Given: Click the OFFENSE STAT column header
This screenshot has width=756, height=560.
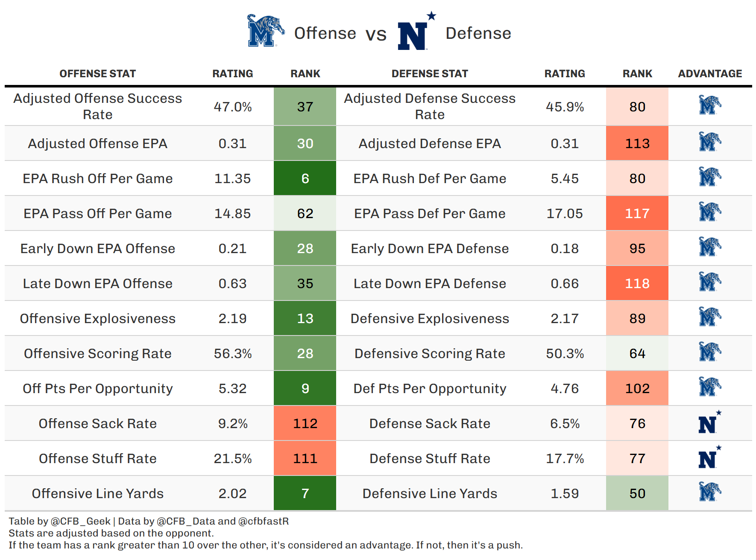Looking at the screenshot, I should 97,74.
